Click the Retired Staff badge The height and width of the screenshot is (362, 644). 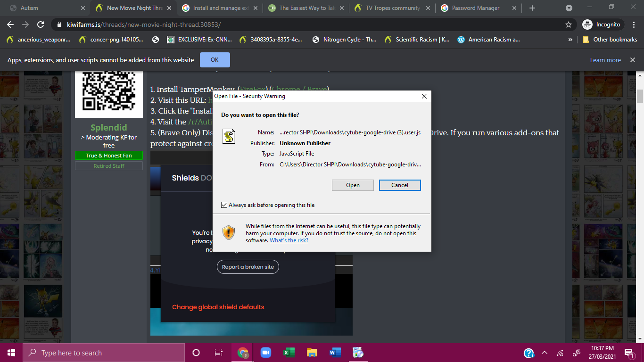click(x=108, y=166)
